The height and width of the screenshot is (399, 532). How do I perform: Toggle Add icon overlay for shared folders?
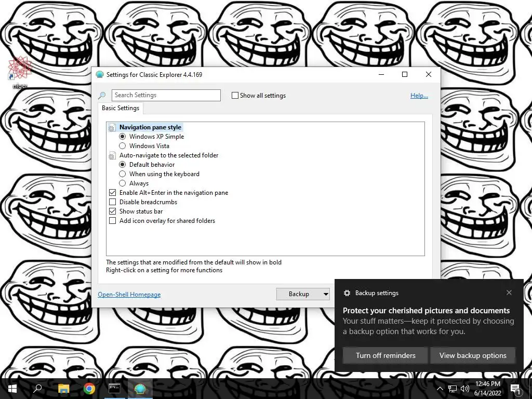click(113, 220)
